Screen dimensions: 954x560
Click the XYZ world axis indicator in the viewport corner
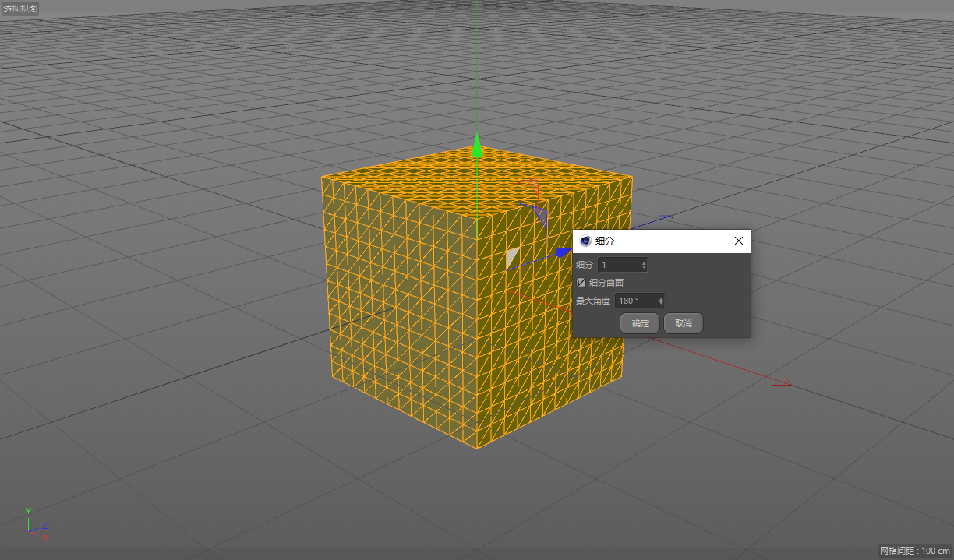[x=35, y=523]
